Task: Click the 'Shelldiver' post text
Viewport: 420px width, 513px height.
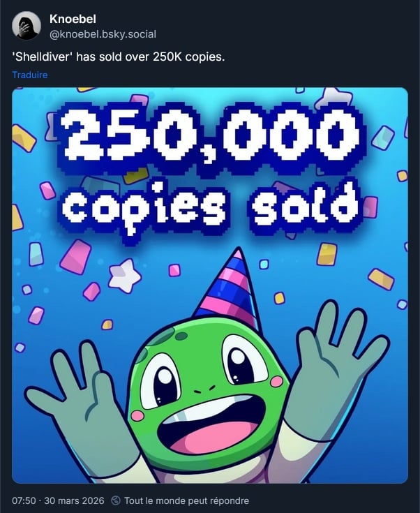Action: click(119, 56)
